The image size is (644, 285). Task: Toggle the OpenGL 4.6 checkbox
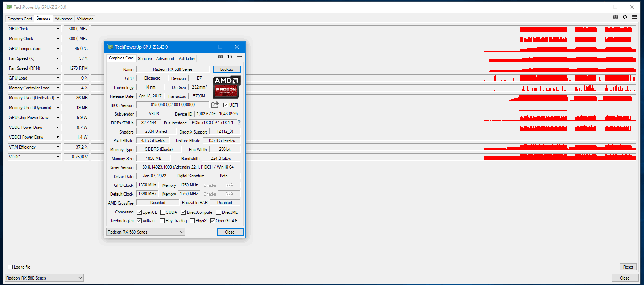[x=212, y=220]
